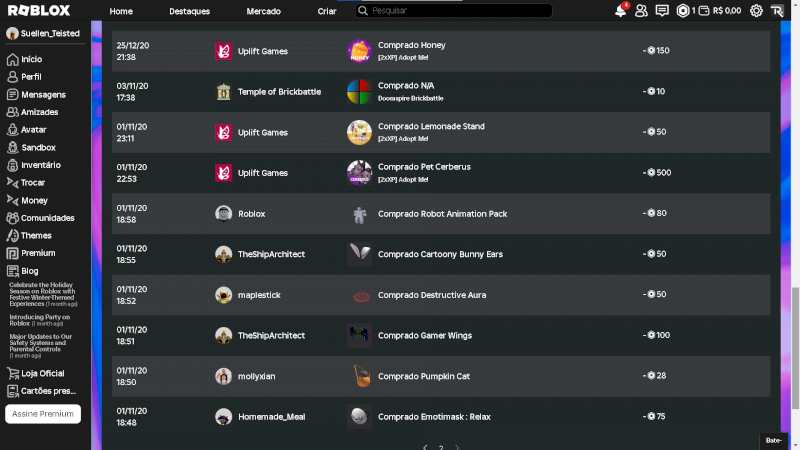The width and height of the screenshot is (800, 450).
Task: Click the Robux balance icon
Action: click(684, 11)
